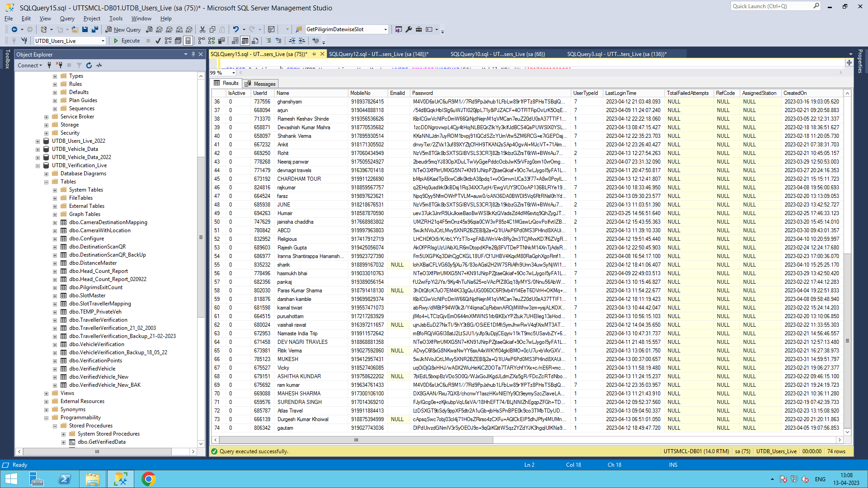The image size is (868, 488).
Task: Toggle Results to Grid output mode
Action: point(245,41)
